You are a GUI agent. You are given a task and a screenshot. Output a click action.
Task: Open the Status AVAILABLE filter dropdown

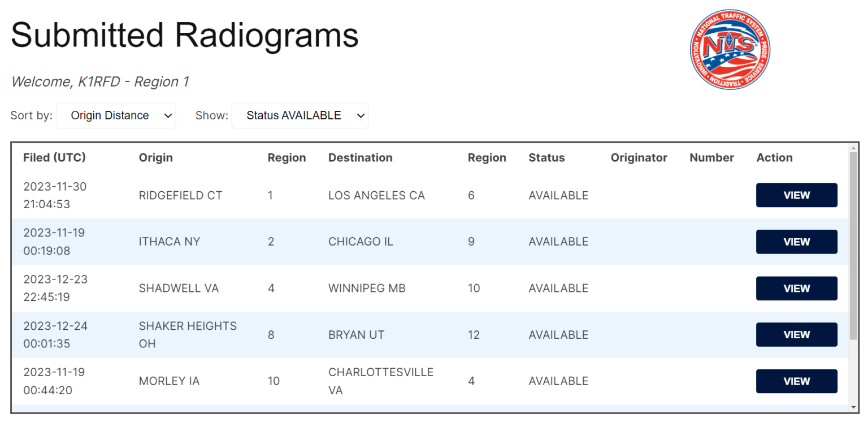tap(300, 115)
